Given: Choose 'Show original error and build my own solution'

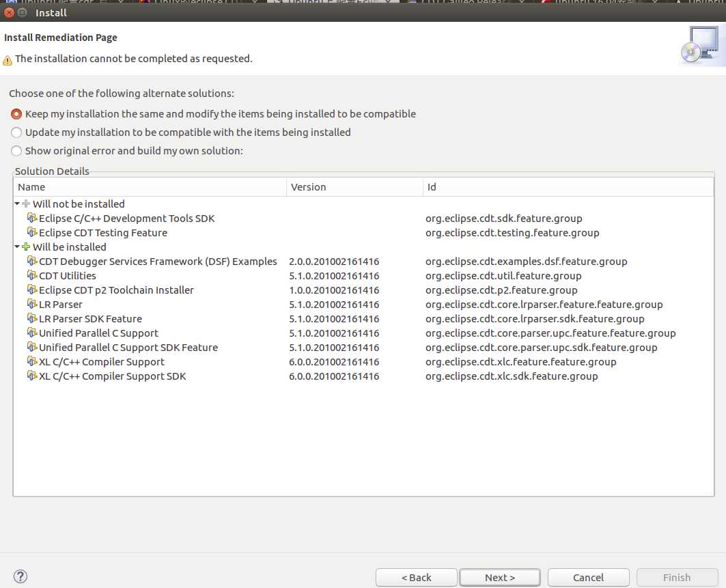Looking at the screenshot, I should click(x=16, y=151).
